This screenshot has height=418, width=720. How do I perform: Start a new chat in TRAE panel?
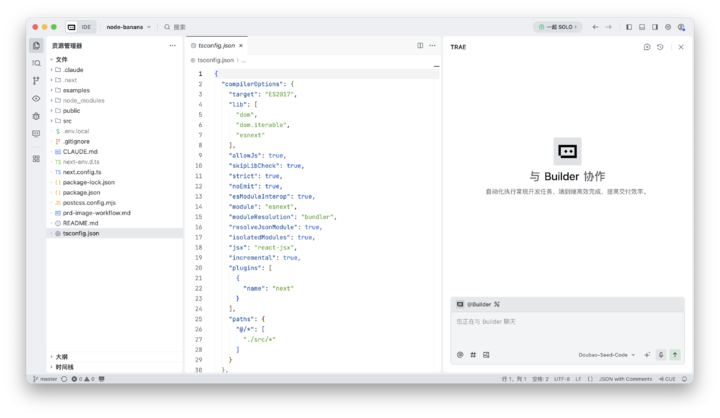point(647,47)
